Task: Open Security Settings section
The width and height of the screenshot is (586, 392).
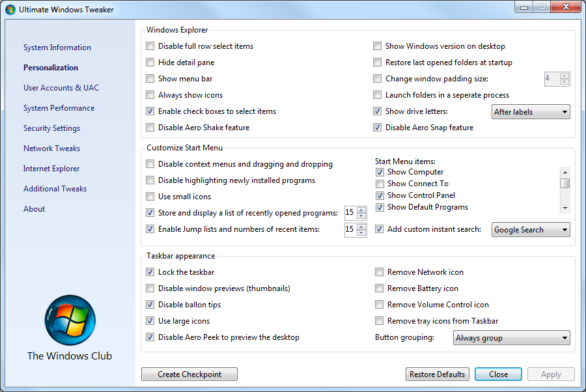Action: [x=51, y=128]
